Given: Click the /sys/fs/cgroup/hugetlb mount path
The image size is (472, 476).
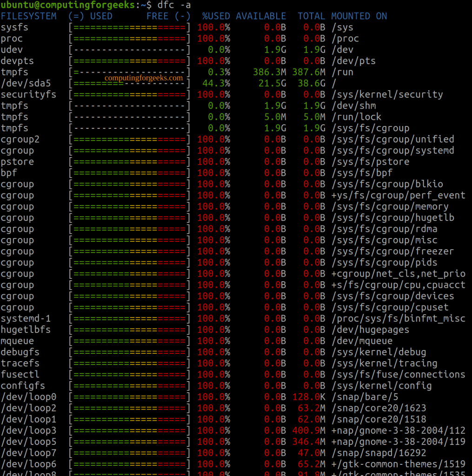Looking at the screenshot, I should coord(393,218).
